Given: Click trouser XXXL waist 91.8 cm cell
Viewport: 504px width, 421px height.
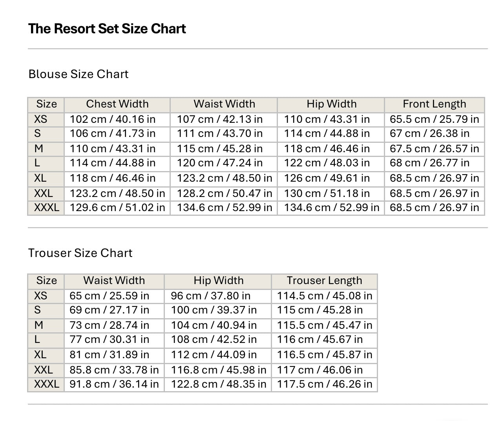Looking at the screenshot, I should pyautogui.click(x=114, y=384).
